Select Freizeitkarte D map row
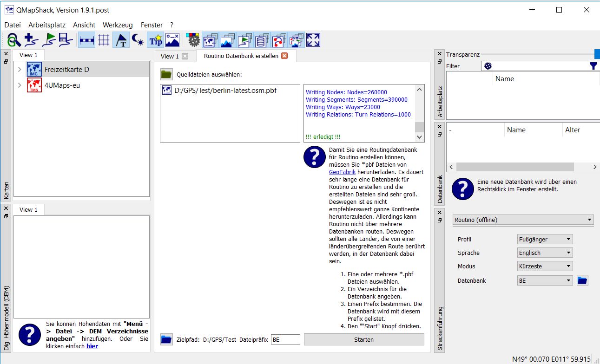The width and height of the screenshot is (600, 364). pos(82,70)
